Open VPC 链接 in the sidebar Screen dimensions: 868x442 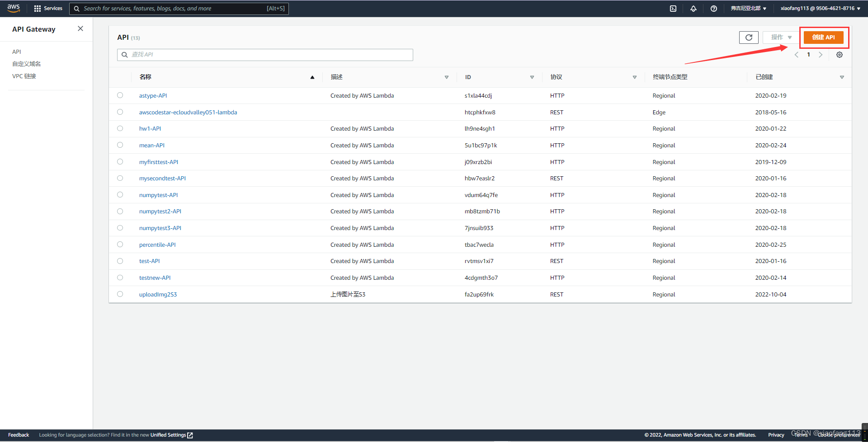24,76
